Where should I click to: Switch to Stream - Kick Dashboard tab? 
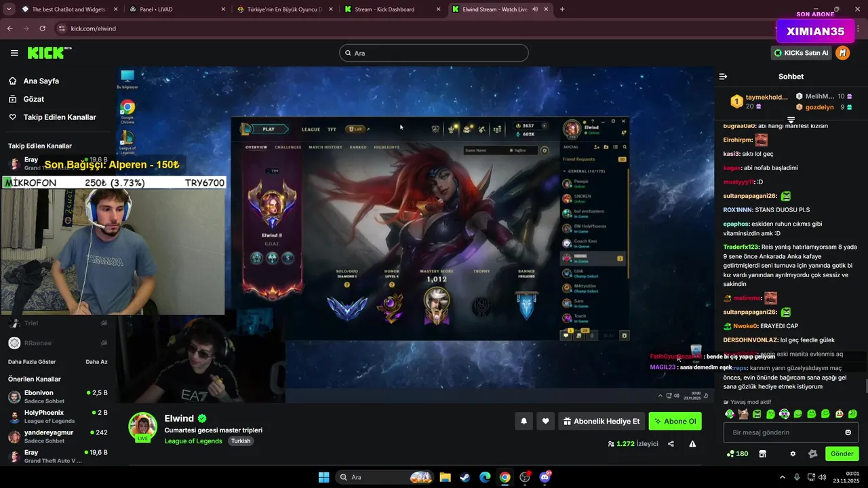click(392, 9)
